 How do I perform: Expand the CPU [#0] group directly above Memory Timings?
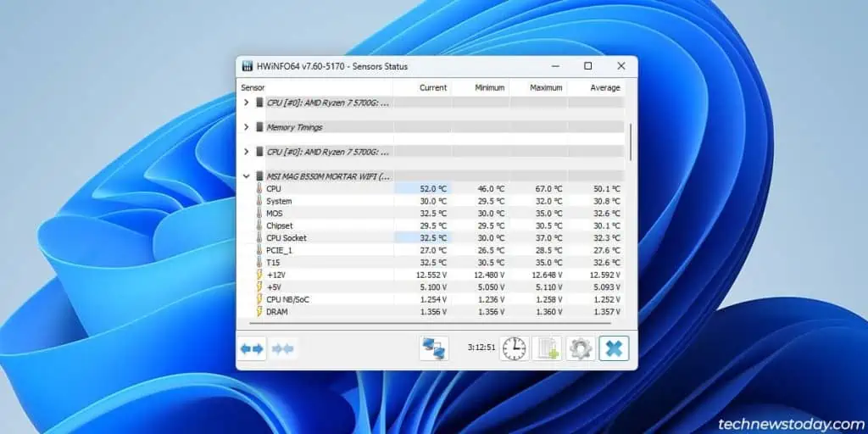247,103
